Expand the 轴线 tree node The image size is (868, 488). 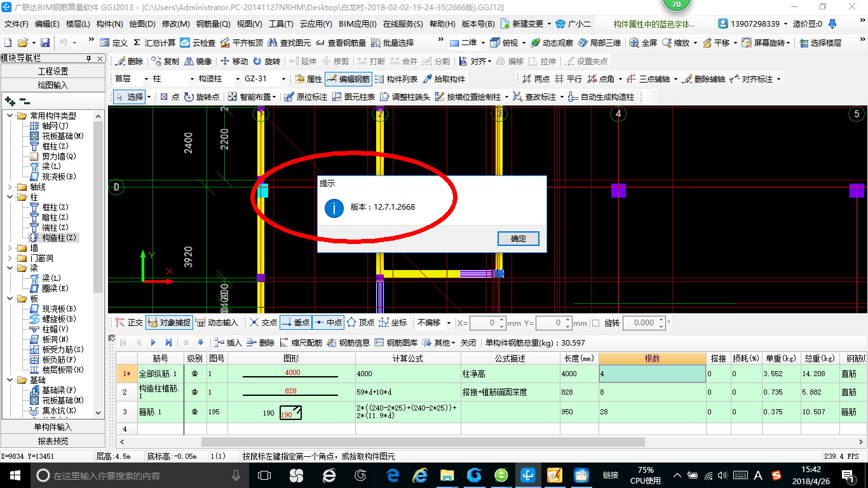[10, 187]
